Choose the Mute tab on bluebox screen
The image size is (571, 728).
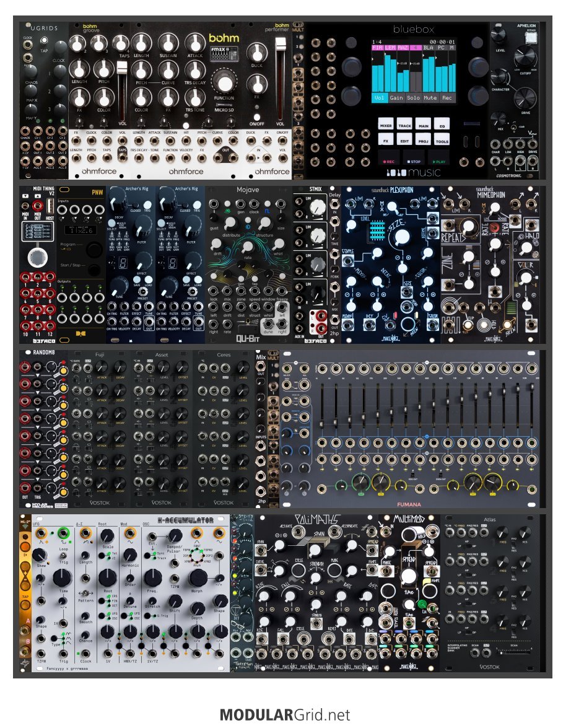click(430, 97)
